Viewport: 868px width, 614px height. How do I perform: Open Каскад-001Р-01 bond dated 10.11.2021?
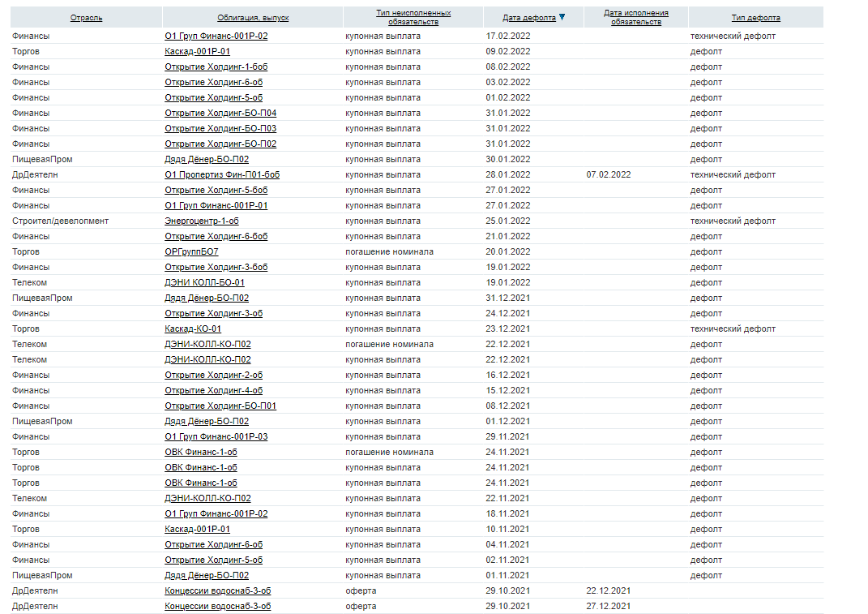[197, 530]
